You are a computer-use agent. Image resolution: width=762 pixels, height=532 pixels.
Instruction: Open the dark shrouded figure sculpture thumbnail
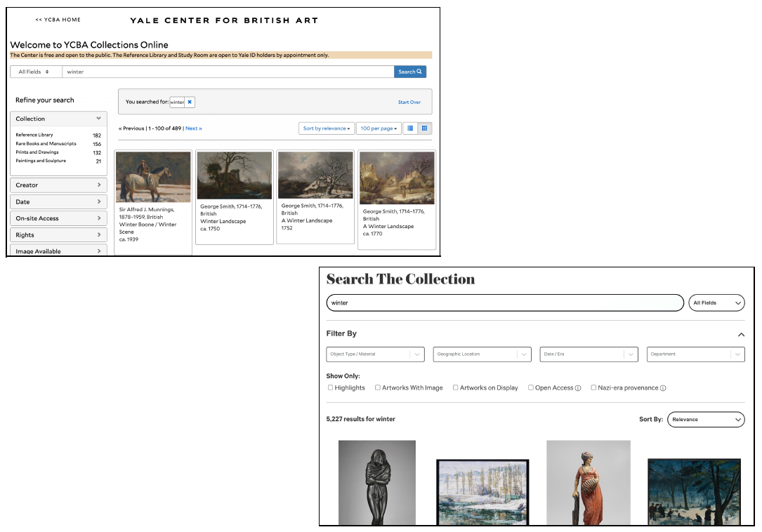point(377,483)
